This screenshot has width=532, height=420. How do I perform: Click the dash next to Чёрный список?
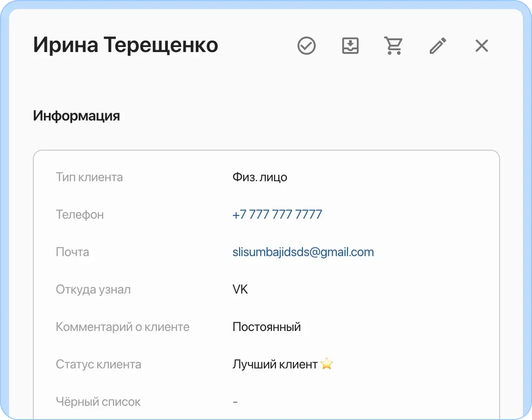pos(235,401)
